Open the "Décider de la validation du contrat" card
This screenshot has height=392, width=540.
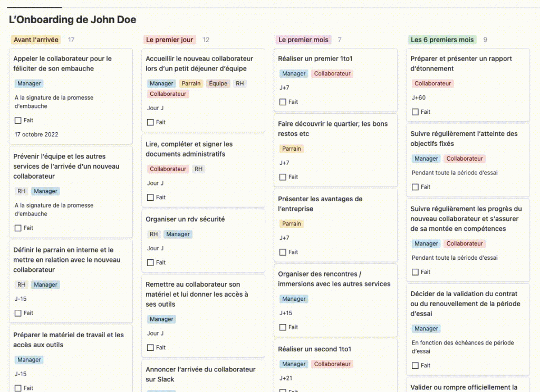point(465,303)
